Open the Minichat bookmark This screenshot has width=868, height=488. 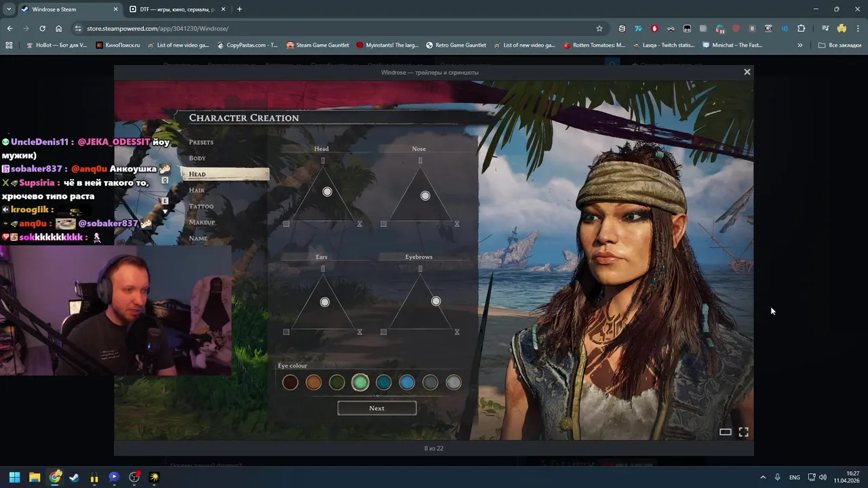tap(732, 45)
